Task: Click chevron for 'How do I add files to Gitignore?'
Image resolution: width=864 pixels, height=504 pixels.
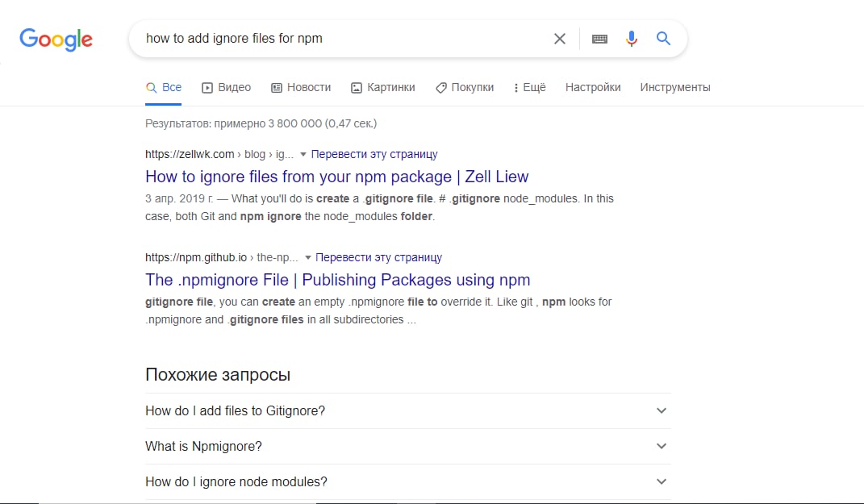Action: pyautogui.click(x=662, y=411)
